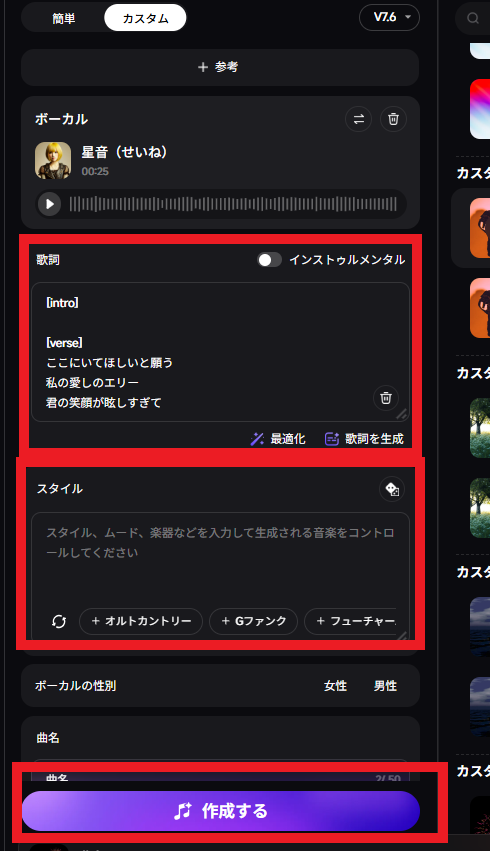Click the 最適化 magic wand icon
Viewport: 490px width, 851px height.
(x=257, y=439)
